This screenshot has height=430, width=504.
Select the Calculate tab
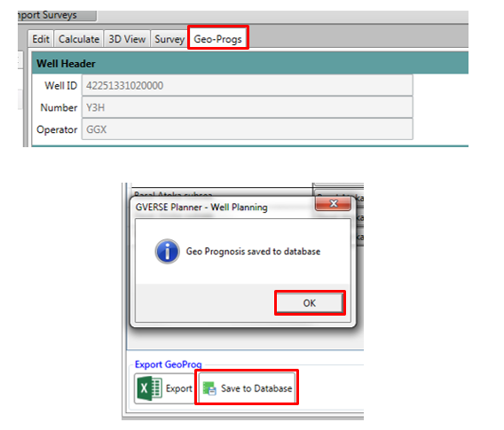79,39
